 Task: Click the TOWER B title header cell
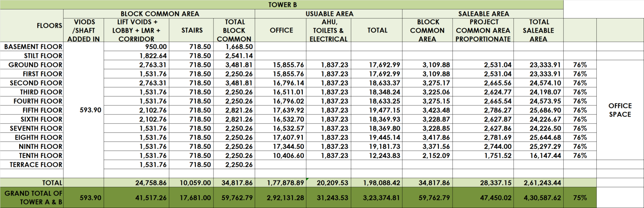point(282,5)
